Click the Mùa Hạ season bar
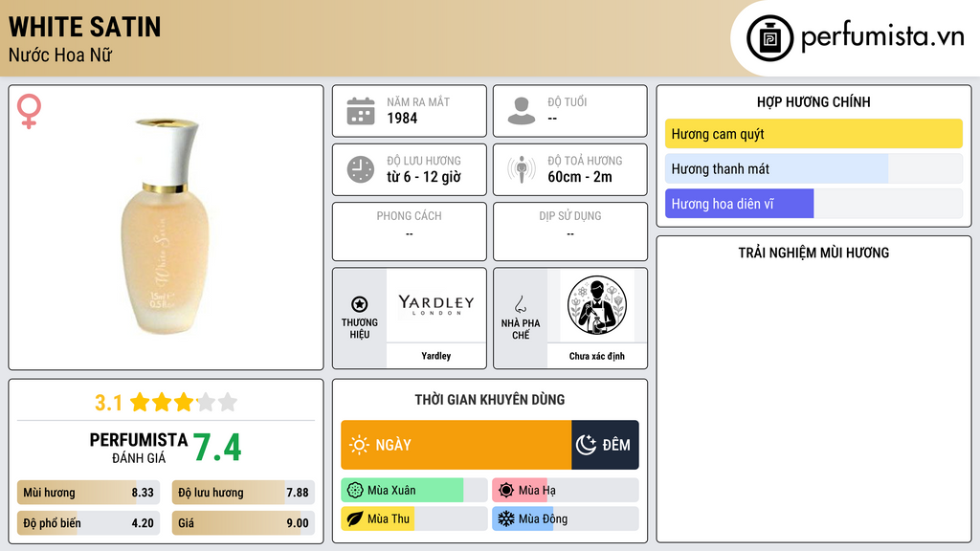980x551 pixels. tap(566, 491)
